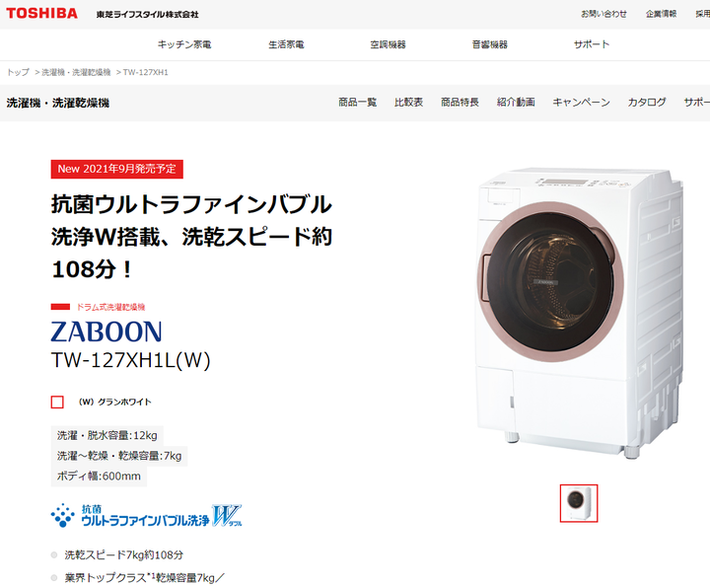Click the ZABOON brand logo
The width and height of the screenshot is (710, 588).
point(106,331)
